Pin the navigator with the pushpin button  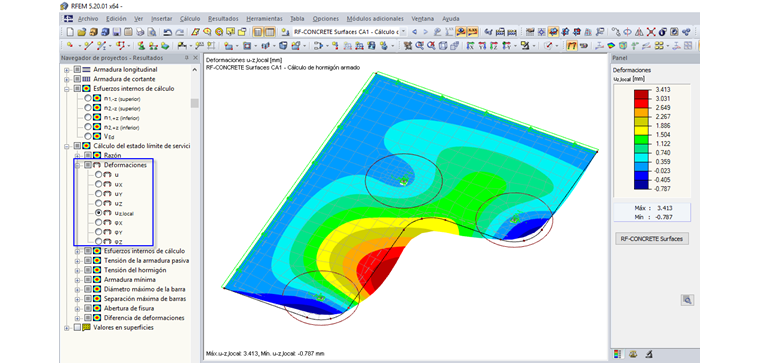tap(187, 58)
